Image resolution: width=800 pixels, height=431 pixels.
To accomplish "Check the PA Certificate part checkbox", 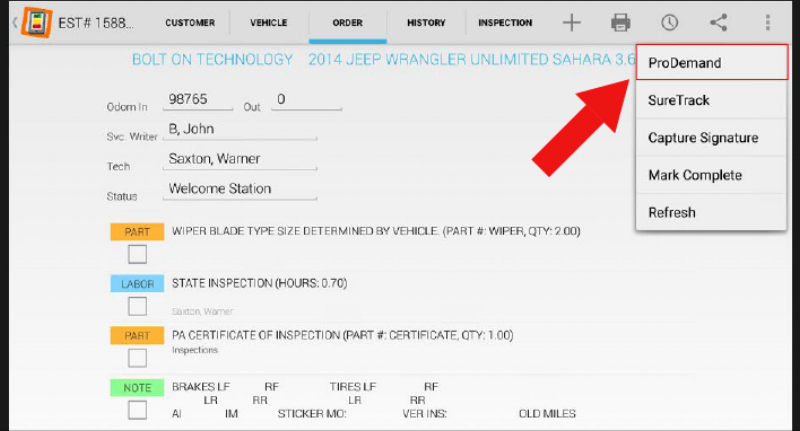I will [137, 358].
